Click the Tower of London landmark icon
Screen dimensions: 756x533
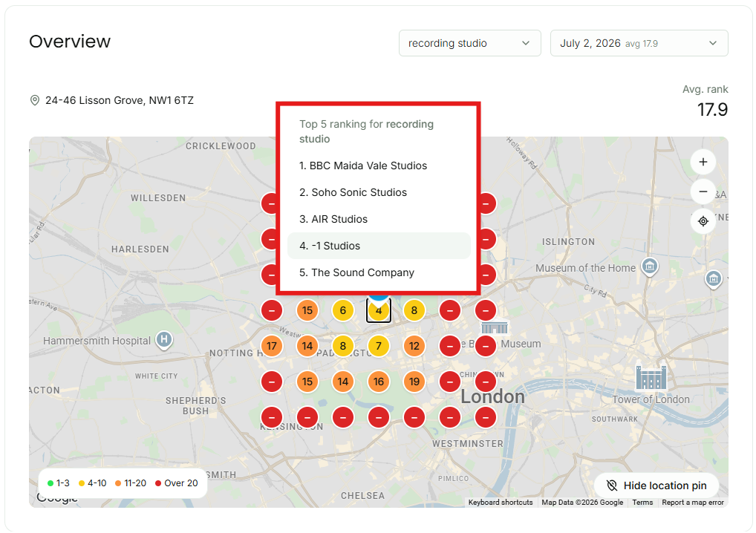pos(651,376)
